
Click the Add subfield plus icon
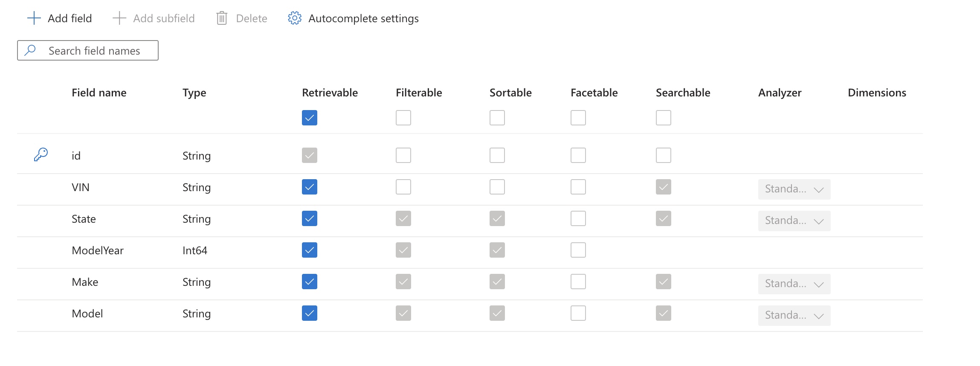click(119, 18)
